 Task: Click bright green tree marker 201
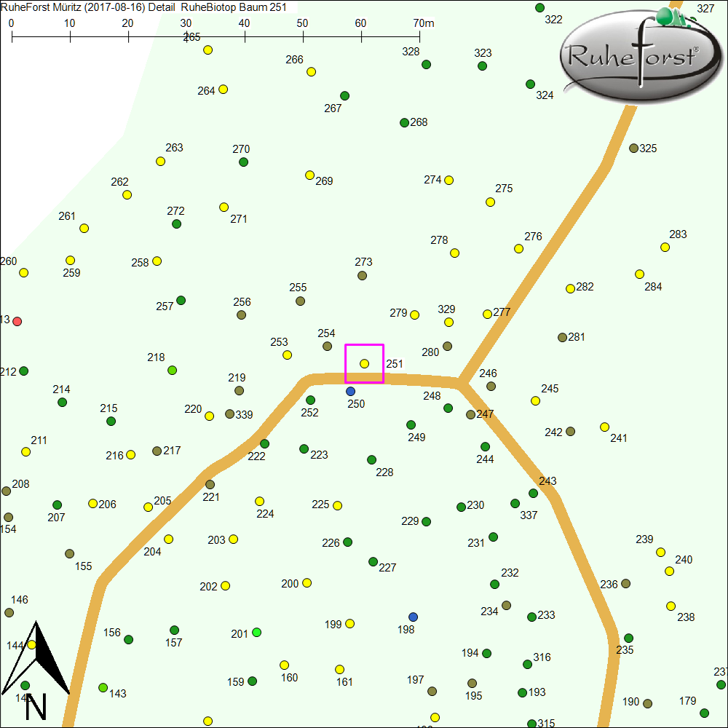[256, 632]
